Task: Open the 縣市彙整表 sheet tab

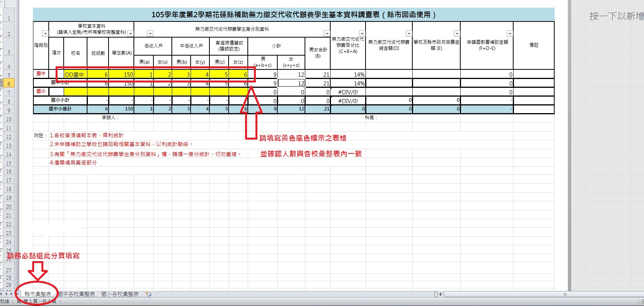Action: 38,294
